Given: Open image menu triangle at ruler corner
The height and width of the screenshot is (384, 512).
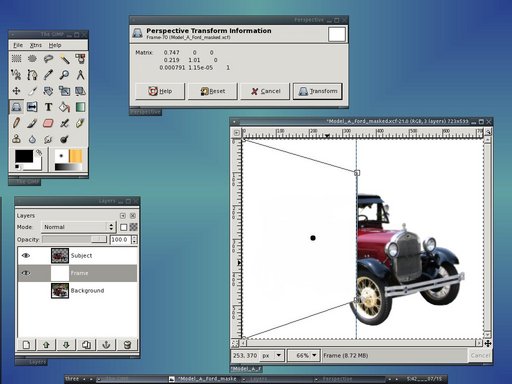Looking at the screenshot, I should coord(236,133).
